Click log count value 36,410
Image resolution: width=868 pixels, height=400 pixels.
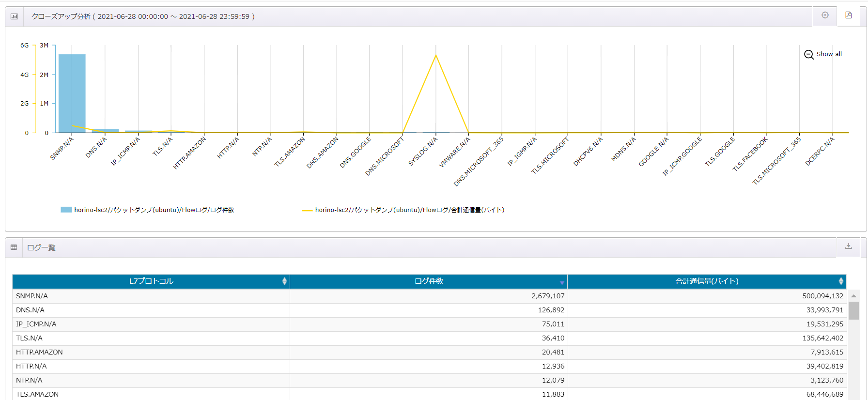point(553,338)
